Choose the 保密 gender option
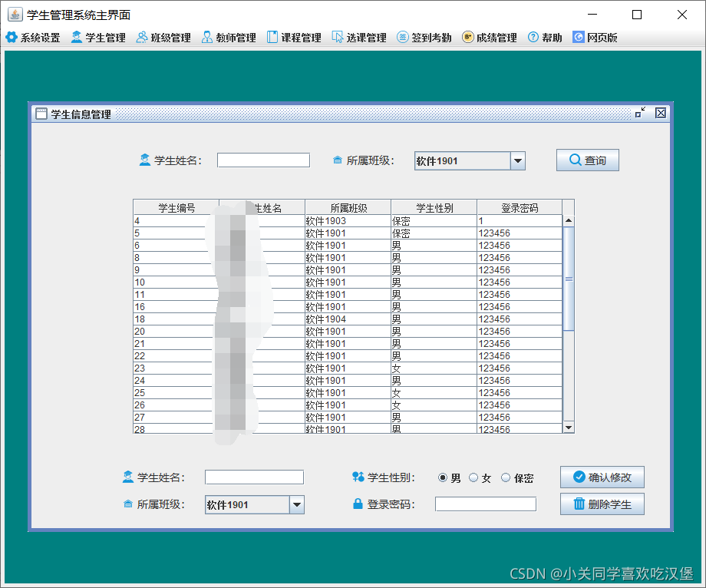Viewport: 706px width, 588px height. pos(506,477)
